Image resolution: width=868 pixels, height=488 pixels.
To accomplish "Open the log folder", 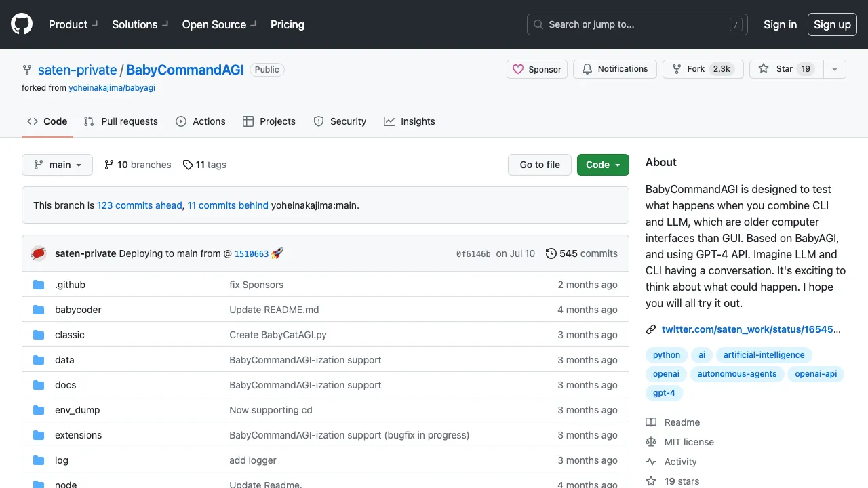I will pyautogui.click(x=62, y=460).
